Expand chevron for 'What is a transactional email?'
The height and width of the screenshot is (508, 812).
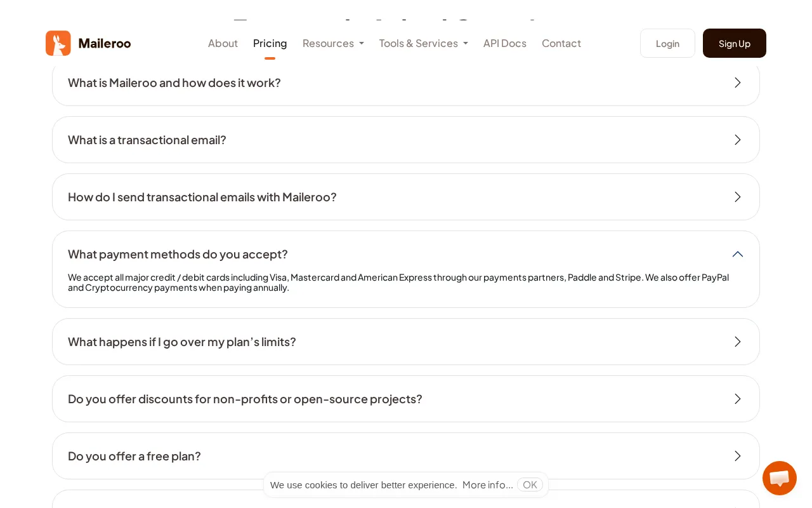(x=738, y=140)
